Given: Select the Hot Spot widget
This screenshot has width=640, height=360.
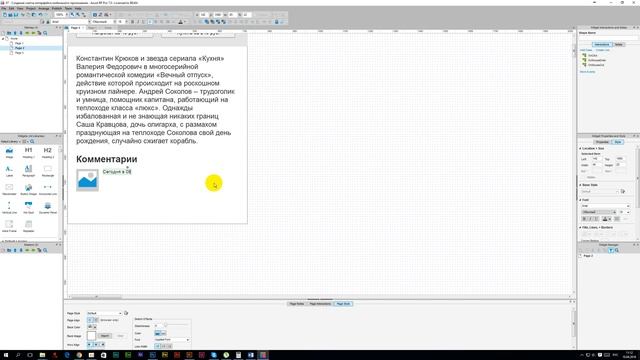Looking at the screenshot, I should tap(28, 208).
